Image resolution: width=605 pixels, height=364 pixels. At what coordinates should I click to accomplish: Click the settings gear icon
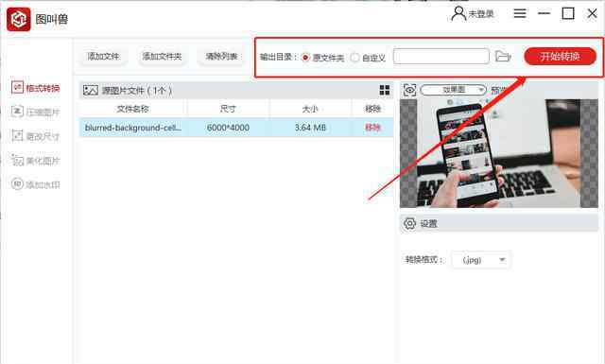pos(409,223)
